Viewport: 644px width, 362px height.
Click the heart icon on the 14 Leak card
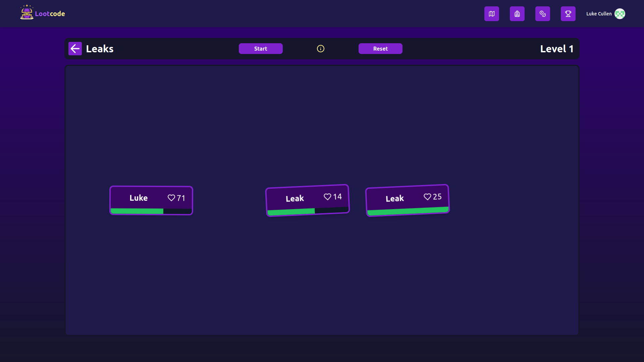coord(327,197)
